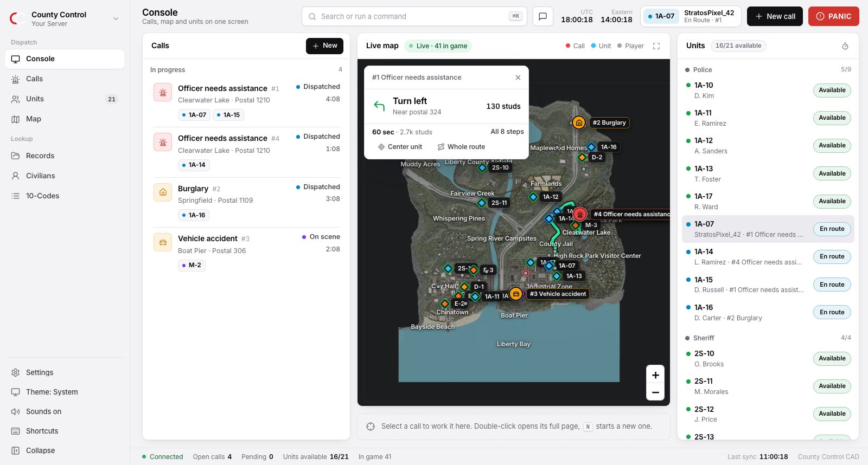Open the County Control server dropdown
Screen dimensions: 868x465
tap(65, 19)
